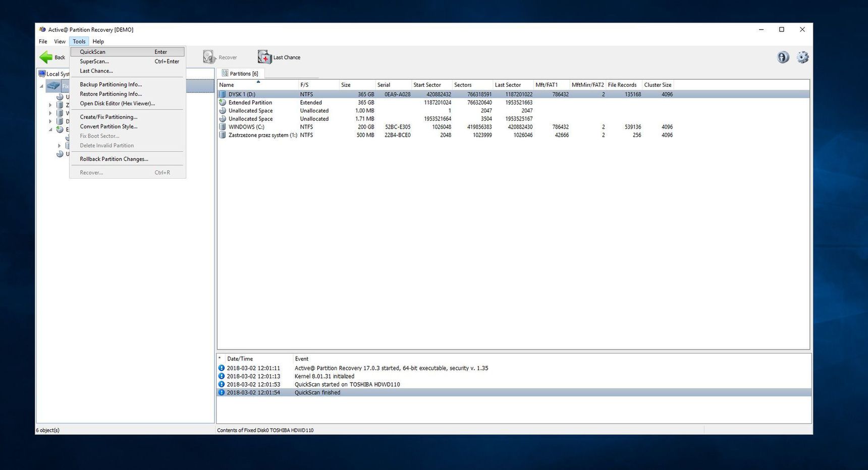Click '6 object(s)' in status bar
Image resolution: width=868 pixels, height=470 pixels.
click(47, 430)
